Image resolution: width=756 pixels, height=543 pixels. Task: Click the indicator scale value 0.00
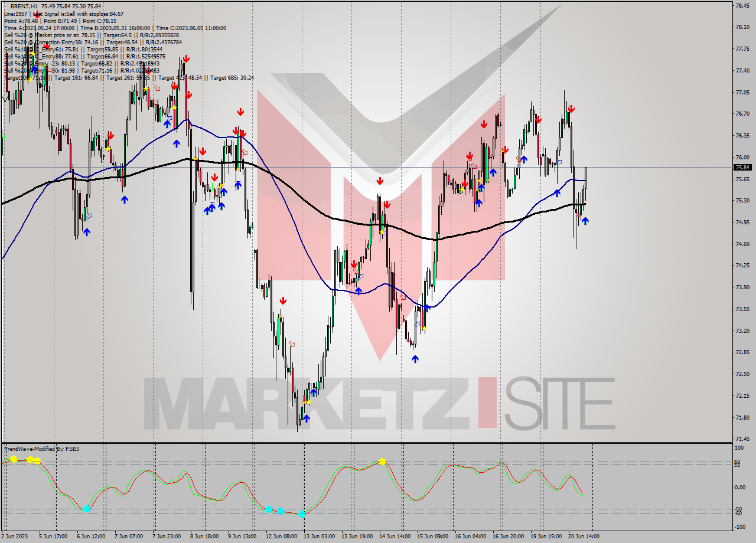pyautogui.click(x=741, y=487)
